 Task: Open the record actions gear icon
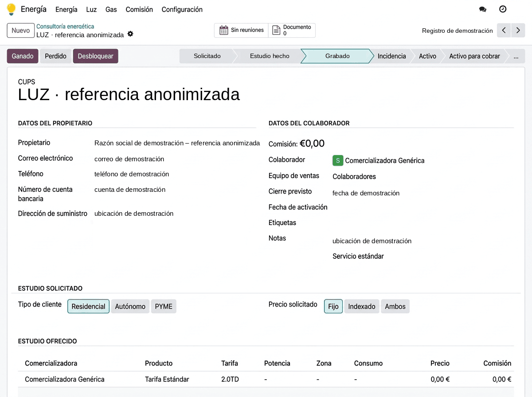[x=130, y=34]
